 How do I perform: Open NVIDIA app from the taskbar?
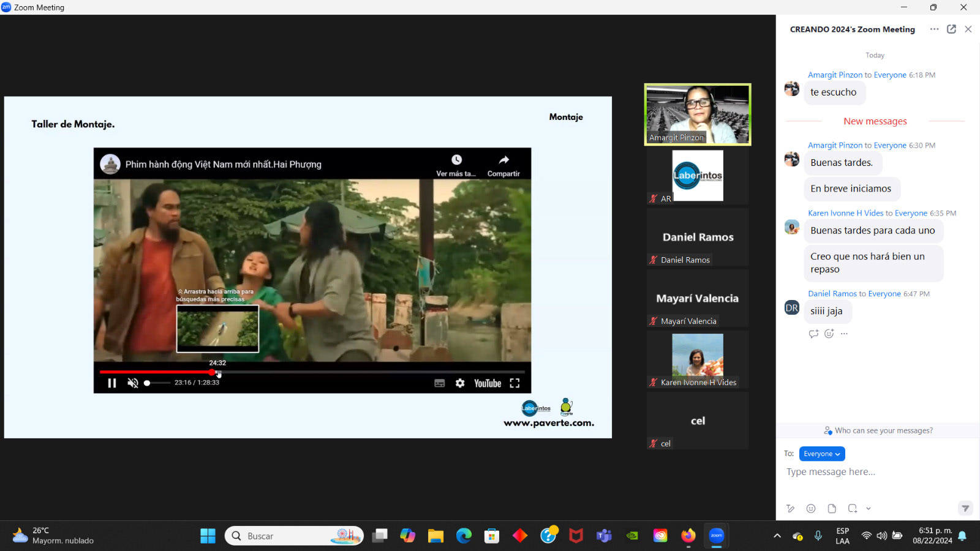click(x=632, y=536)
